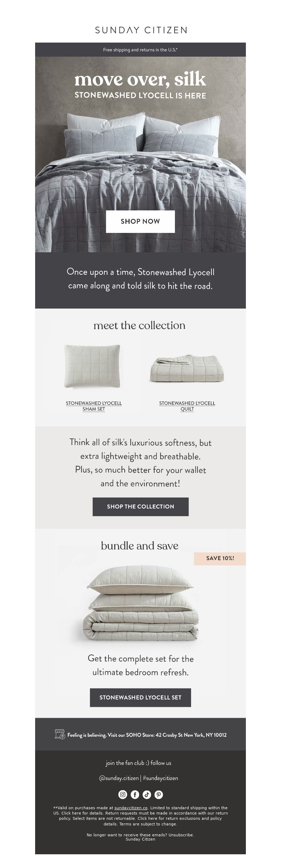Click the @sunday.citizen handle
This screenshot has width=281, height=868.
tap(119, 778)
